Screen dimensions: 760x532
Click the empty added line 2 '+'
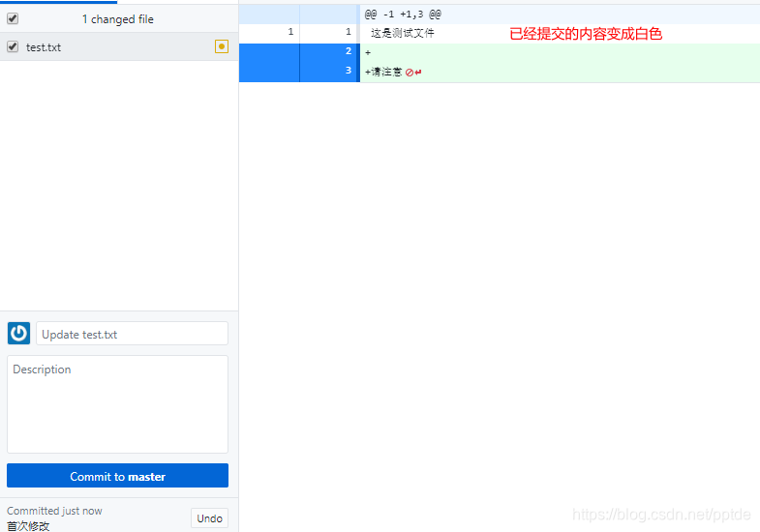[560, 53]
